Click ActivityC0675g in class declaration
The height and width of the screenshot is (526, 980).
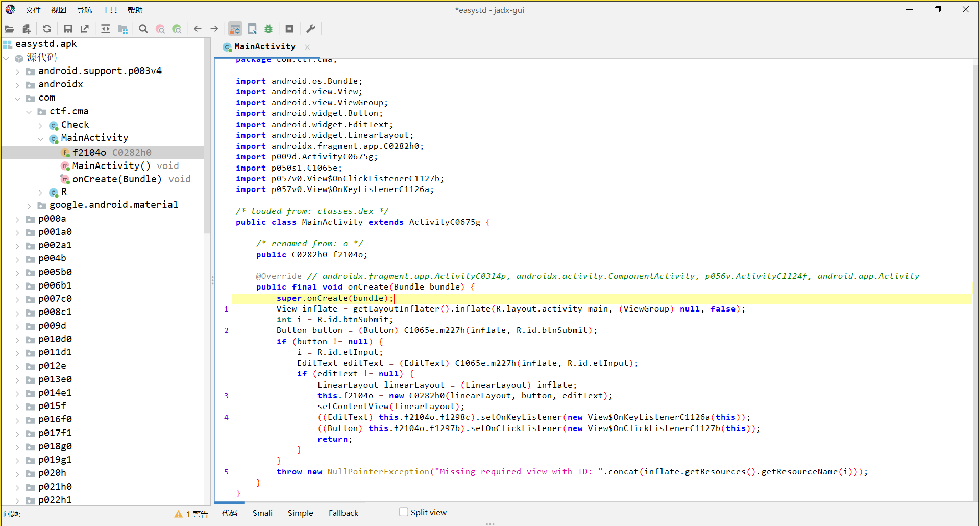[x=445, y=222]
